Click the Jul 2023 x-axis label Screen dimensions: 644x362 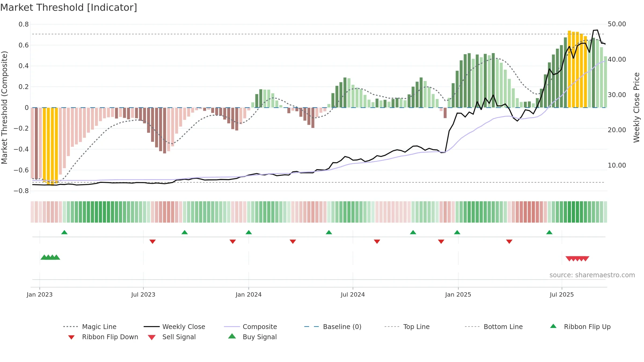[143, 294]
